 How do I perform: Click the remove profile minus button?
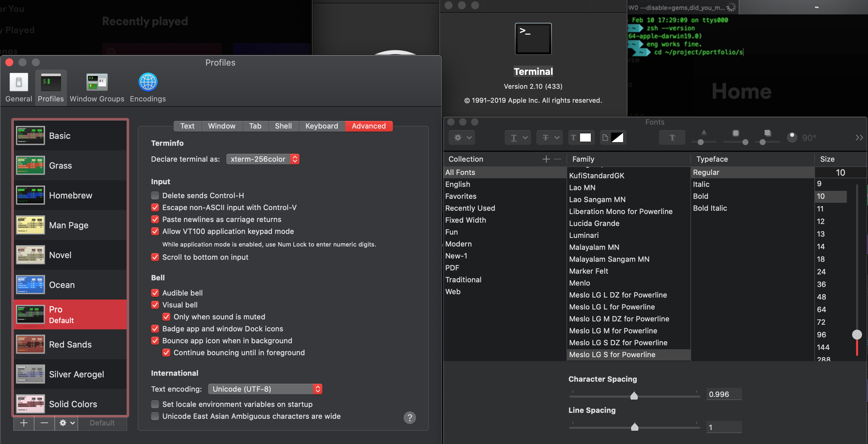click(44, 423)
